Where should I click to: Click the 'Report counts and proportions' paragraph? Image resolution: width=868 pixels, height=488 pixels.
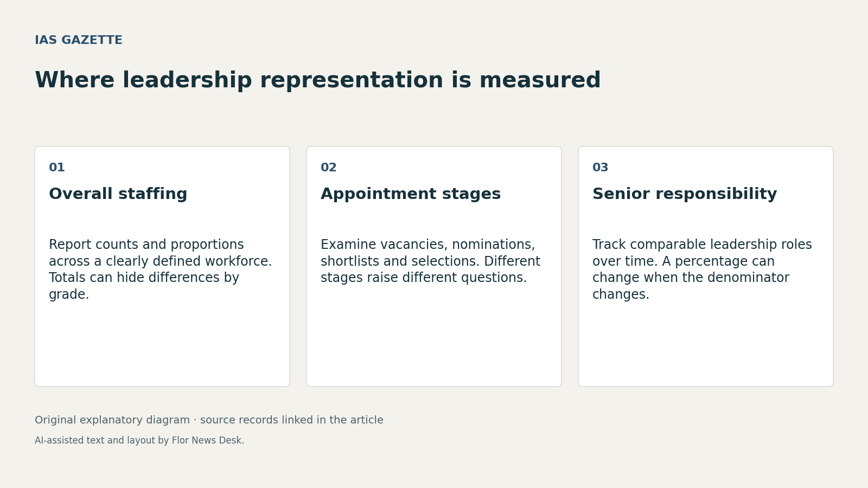tap(161, 269)
